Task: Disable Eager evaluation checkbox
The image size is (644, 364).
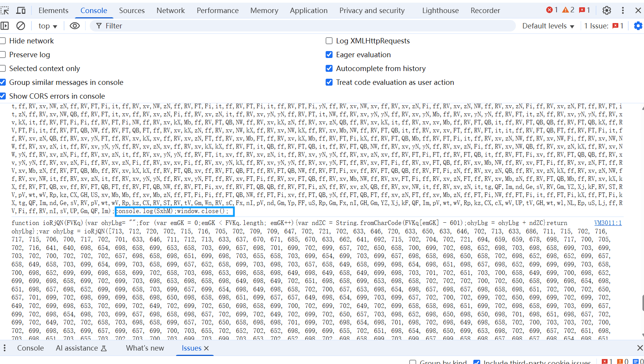Action: tap(329, 55)
